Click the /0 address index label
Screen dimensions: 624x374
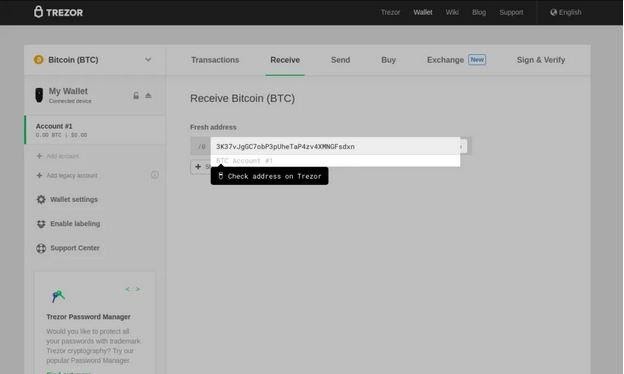point(201,146)
